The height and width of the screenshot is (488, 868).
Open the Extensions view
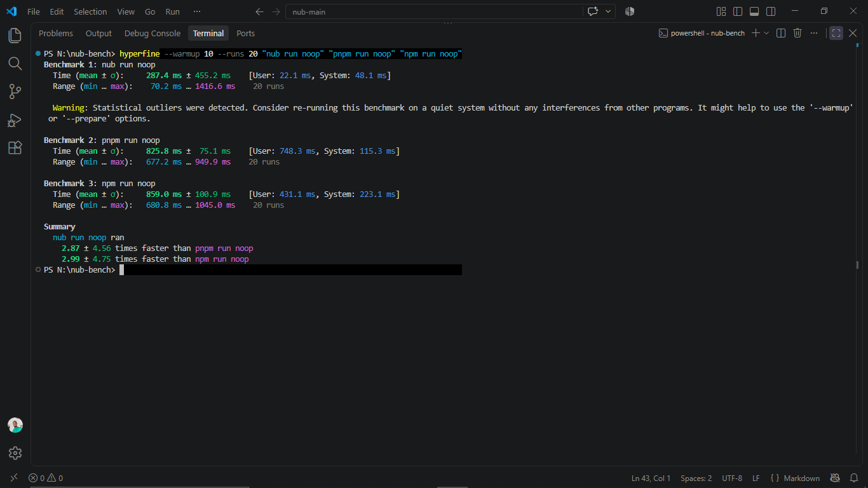(15, 147)
